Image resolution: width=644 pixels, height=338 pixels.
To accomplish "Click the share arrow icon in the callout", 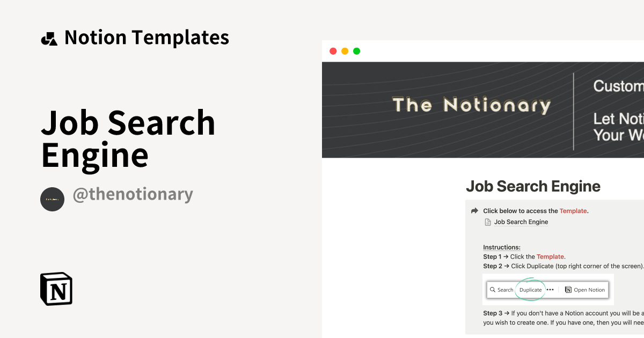I will pyautogui.click(x=474, y=211).
